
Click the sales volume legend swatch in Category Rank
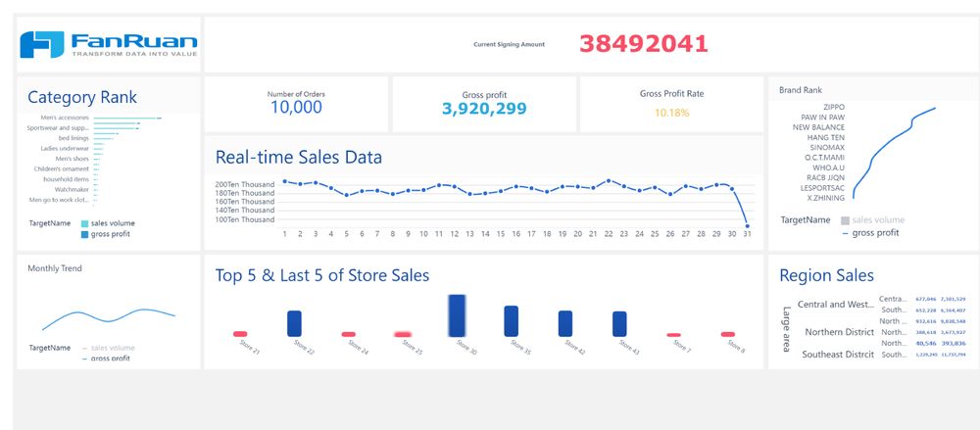pos(84,223)
